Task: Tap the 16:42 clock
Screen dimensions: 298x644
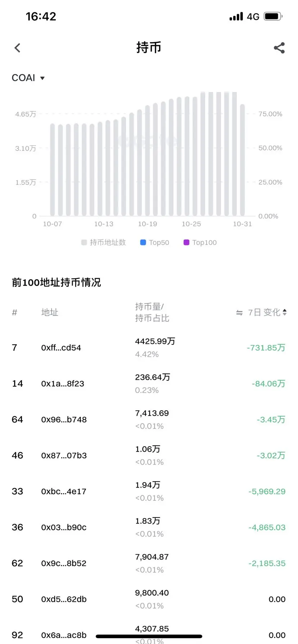Action: 41,16
